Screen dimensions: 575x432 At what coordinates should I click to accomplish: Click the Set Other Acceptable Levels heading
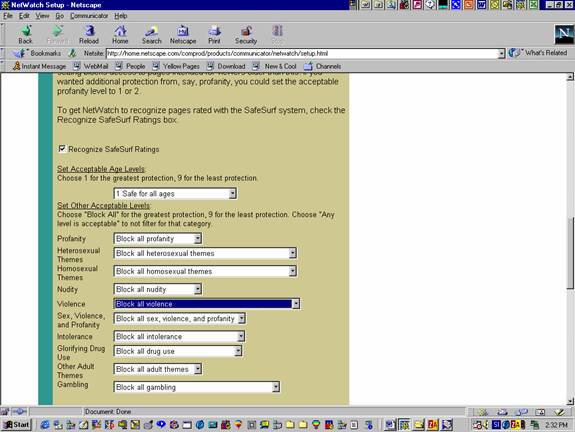[103, 205]
